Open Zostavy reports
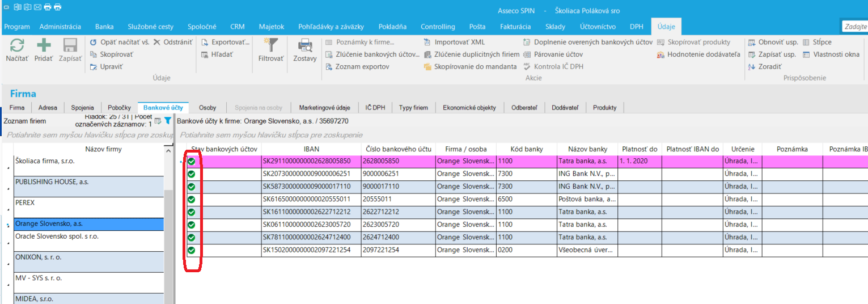The image size is (868, 304). (x=305, y=50)
